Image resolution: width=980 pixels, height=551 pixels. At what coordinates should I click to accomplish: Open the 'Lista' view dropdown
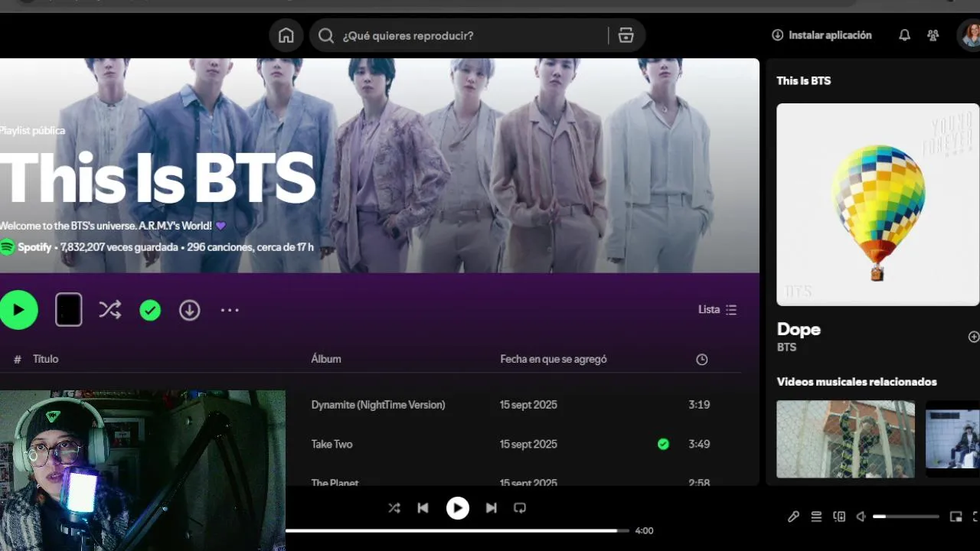point(717,310)
